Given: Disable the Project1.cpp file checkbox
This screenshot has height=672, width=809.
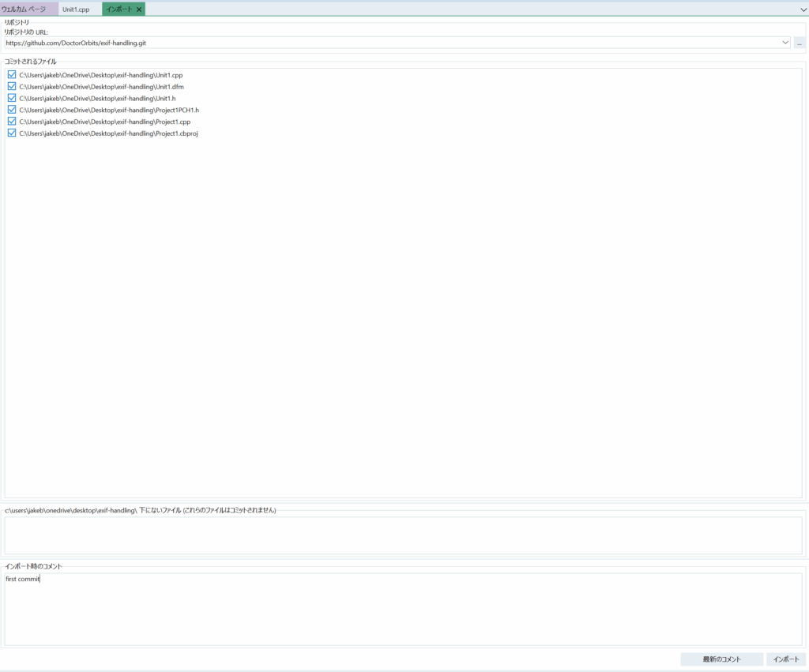Looking at the screenshot, I should tap(12, 122).
